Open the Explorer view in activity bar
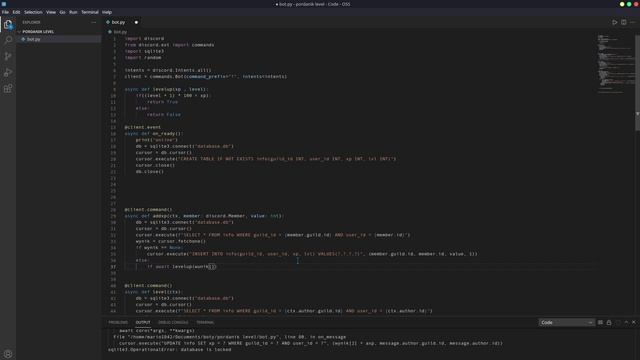Viewport: 640px width, 360px height. (x=8, y=24)
